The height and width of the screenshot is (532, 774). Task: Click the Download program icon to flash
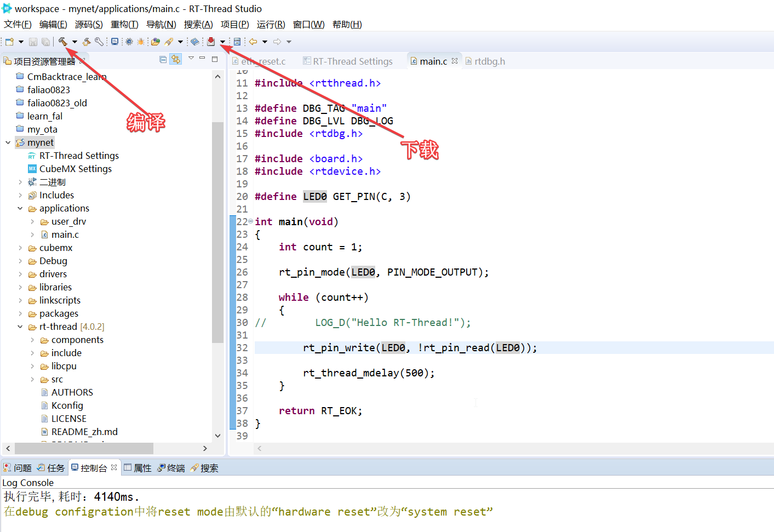211,41
